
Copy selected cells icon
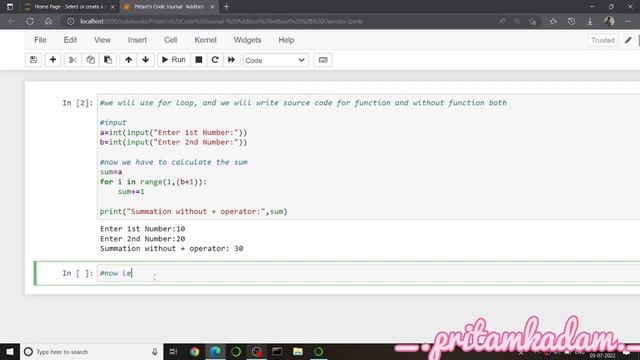pos(90,60)
